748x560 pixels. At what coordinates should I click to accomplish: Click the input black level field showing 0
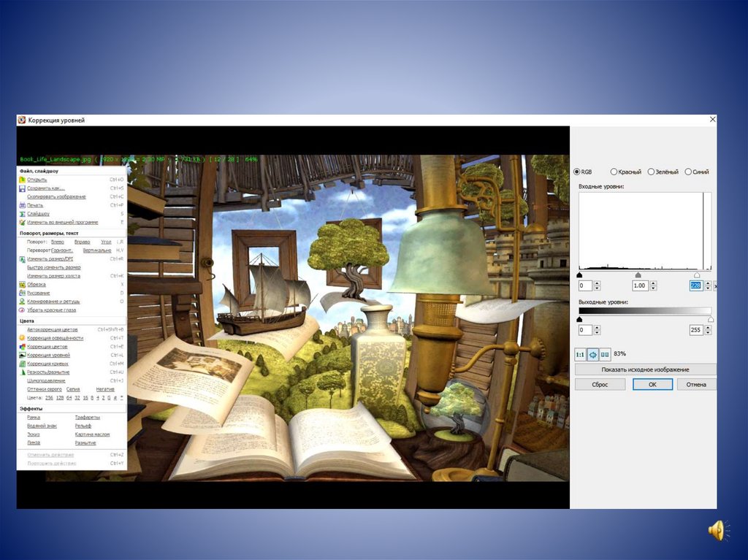(585, 285)
